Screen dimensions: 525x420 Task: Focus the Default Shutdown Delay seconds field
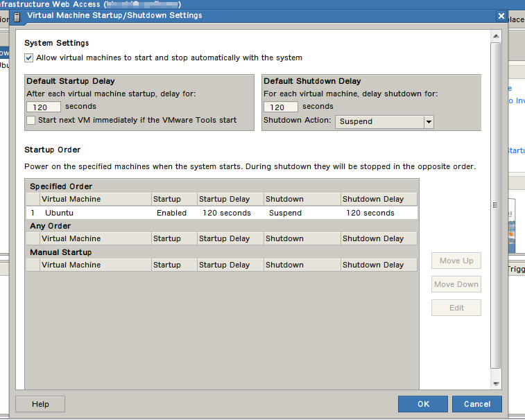pos(281,107)
